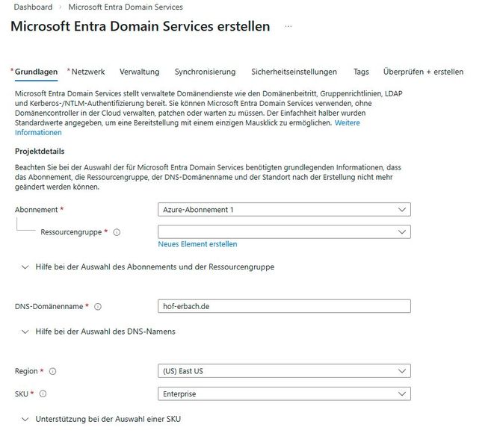Click the Region info icon
The width and height of the screenshot is (491, 448).
coord(52,371)
